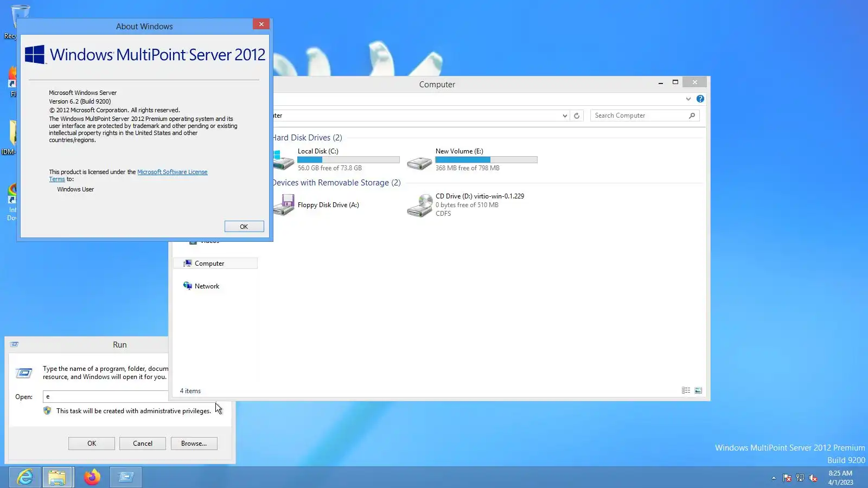
Task: Launch Firefox from the taskbar
Action: pos(92,477)
